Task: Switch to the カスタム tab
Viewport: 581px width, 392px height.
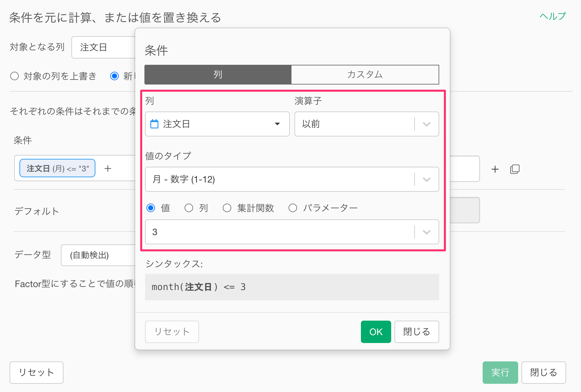Action: pos(365,75)
